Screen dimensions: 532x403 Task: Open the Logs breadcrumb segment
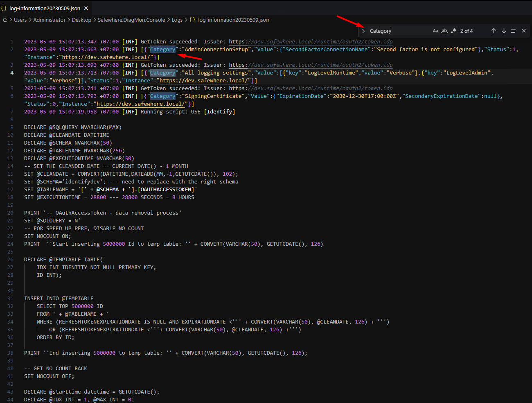(177, 20)
